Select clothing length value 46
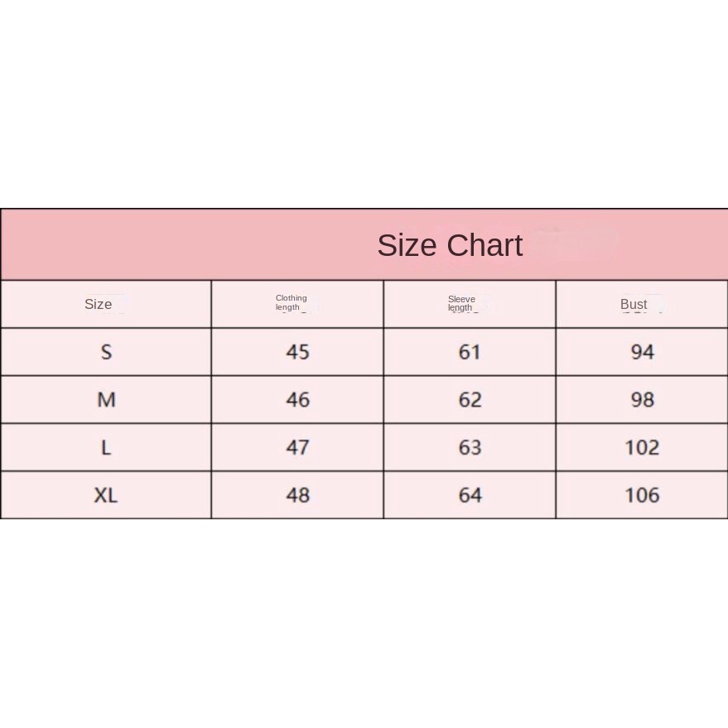Image resolution: width=728 pixels, height=728 pixels. 297,400
